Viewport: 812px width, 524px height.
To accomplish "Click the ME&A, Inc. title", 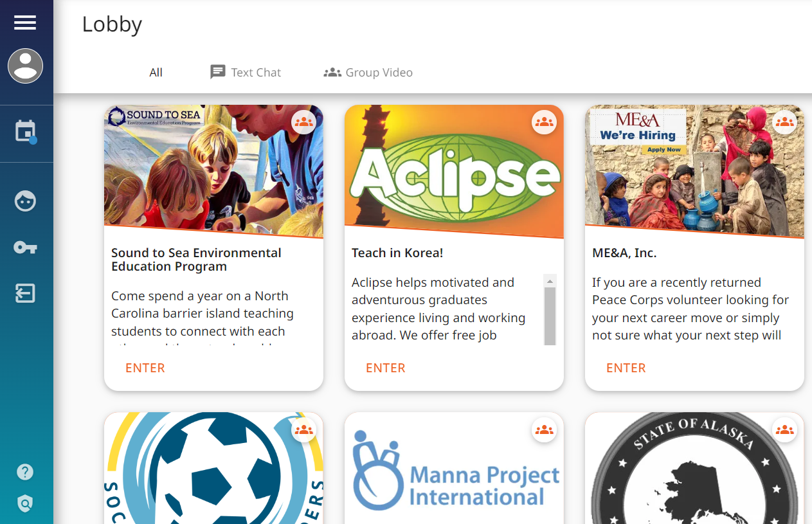I will point(624,253).
